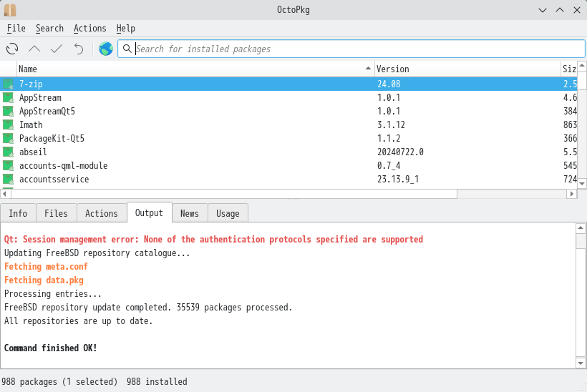Click version 23.13.9_1 of accountsservice

pyautogui.click(x=397, y=179)
